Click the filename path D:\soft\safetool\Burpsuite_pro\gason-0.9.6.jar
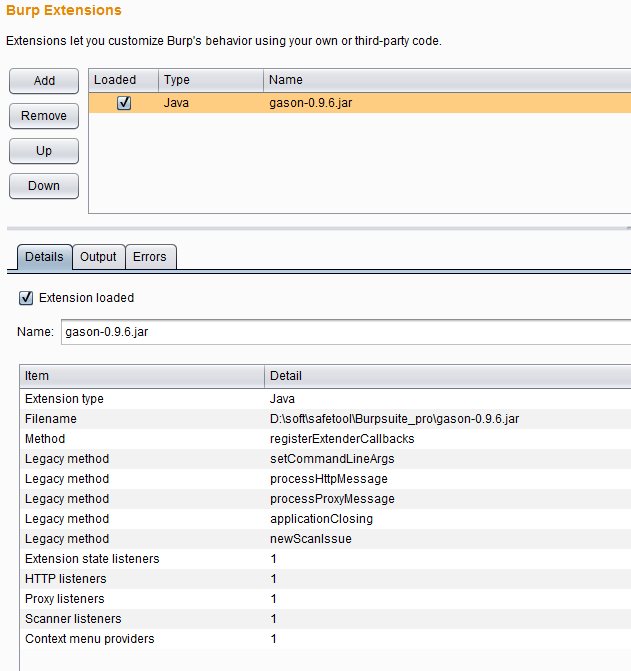Screen dimensions: 631x671 pyautogui.click(x=394, y=419)
